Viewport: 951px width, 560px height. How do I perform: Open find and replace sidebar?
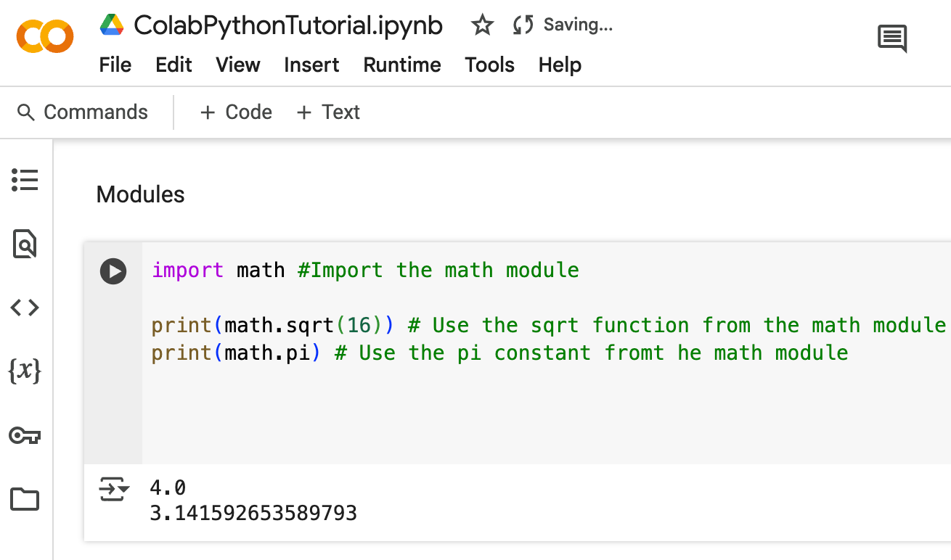coord(25,244)
